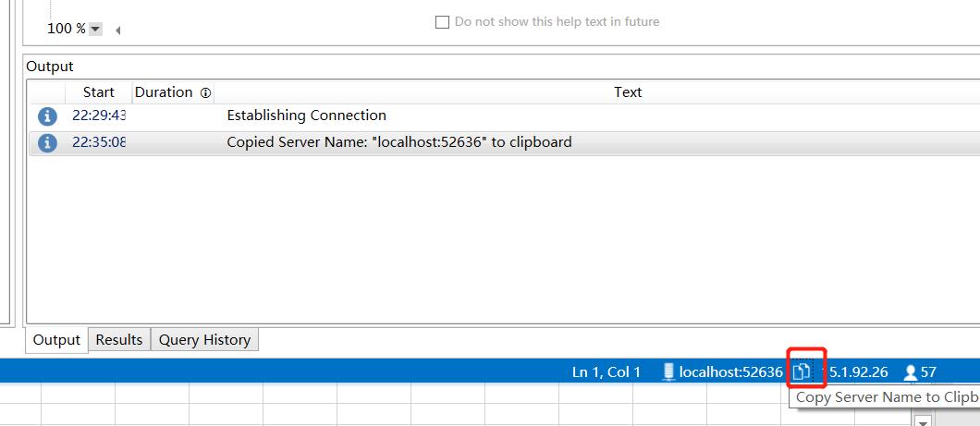Select the "Establishing Connection" output row
The width and height of the screenshot is (980, 426).
[x=306, y=116]
